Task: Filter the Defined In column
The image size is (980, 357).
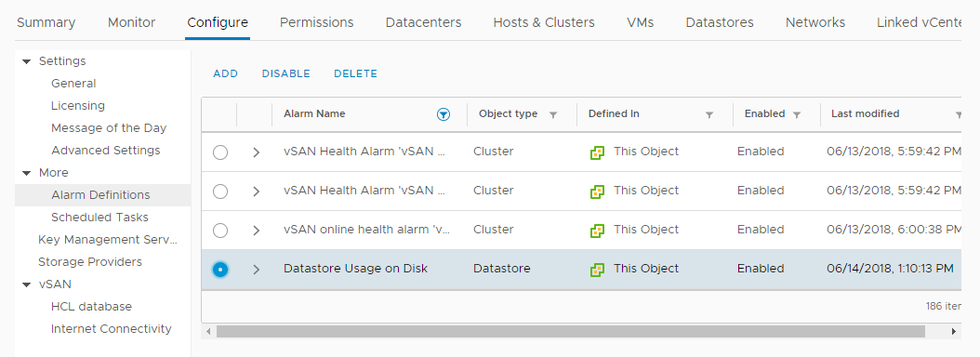Action: point(709,115)
